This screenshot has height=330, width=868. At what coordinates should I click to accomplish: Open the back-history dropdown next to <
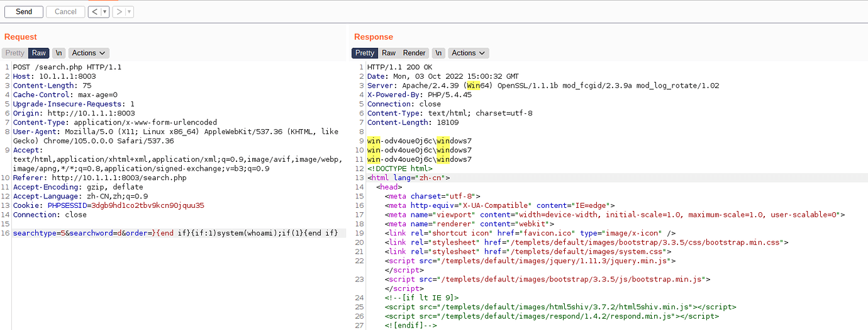(104, 11)
